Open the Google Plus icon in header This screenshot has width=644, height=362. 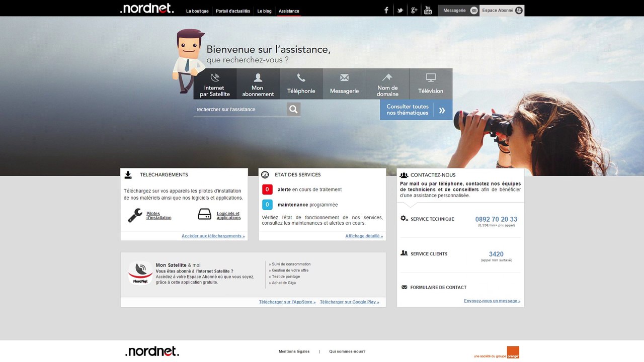click(414, 10)
